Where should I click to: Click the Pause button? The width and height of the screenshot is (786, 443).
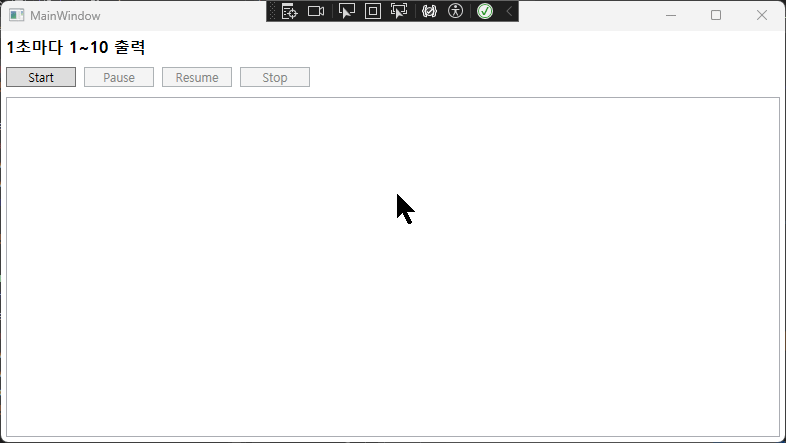tap(119, 77)
